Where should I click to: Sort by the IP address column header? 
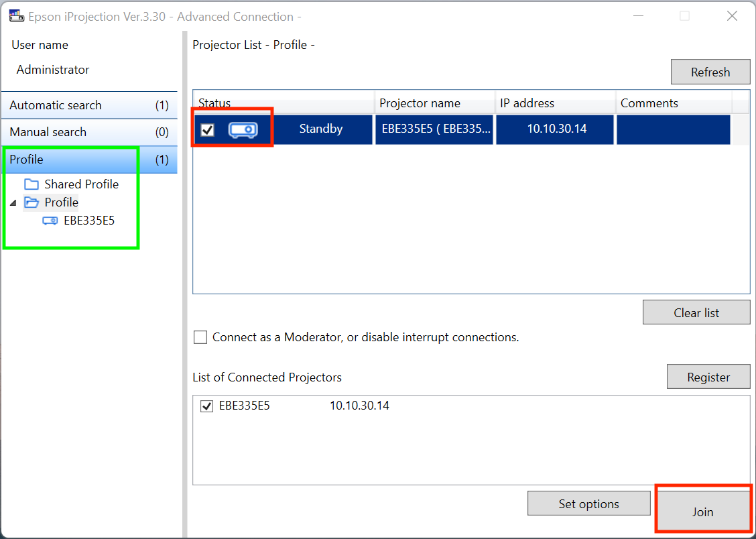[x=556, y=103]
